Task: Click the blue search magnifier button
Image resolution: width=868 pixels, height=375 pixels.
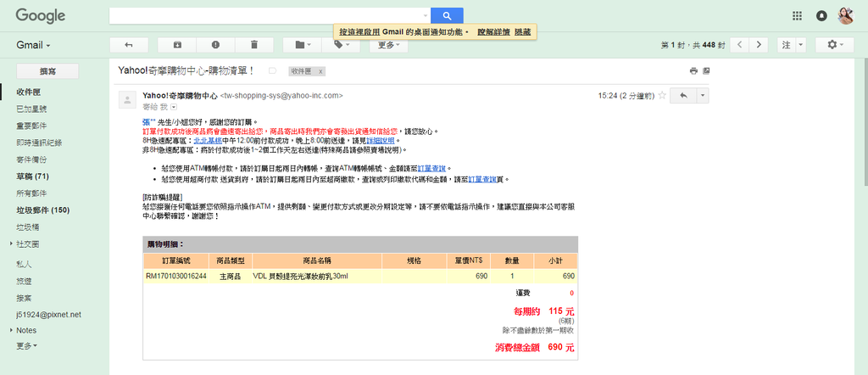Action: tap(447, 15)
